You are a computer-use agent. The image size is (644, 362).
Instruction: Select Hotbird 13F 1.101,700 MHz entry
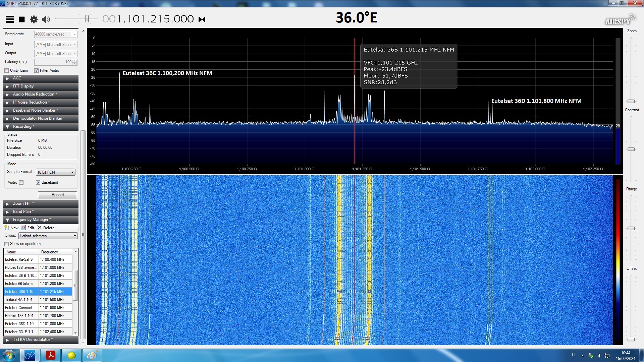pyautogui.click(x=38, y=316)
